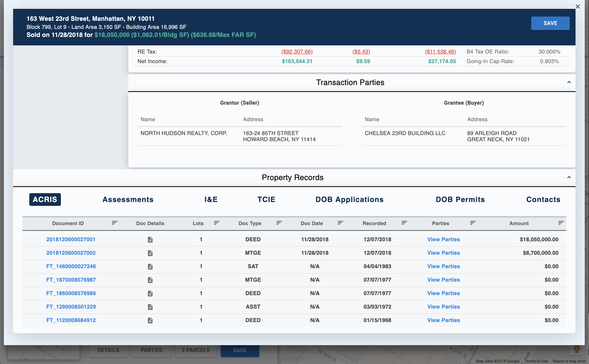This screenshot has width=589, height=364.
Task: Open the DOB Applications tab
Action: click(349, 199)
